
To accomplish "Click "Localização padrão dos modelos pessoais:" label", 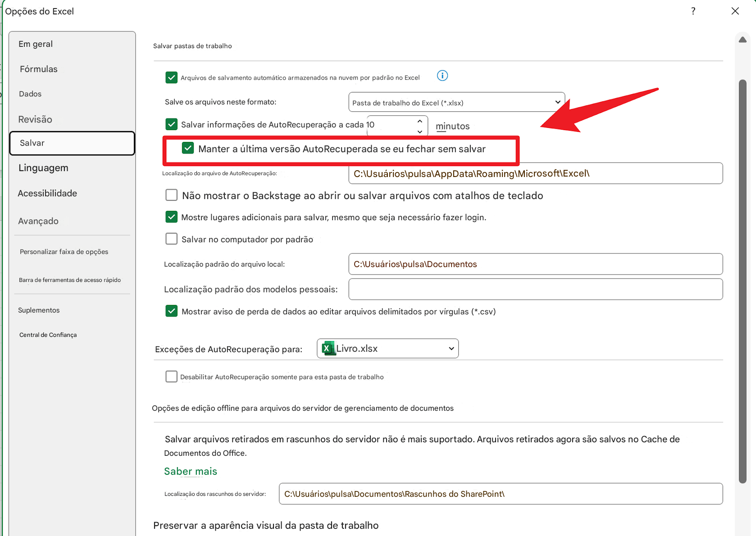I will [250, 289].
